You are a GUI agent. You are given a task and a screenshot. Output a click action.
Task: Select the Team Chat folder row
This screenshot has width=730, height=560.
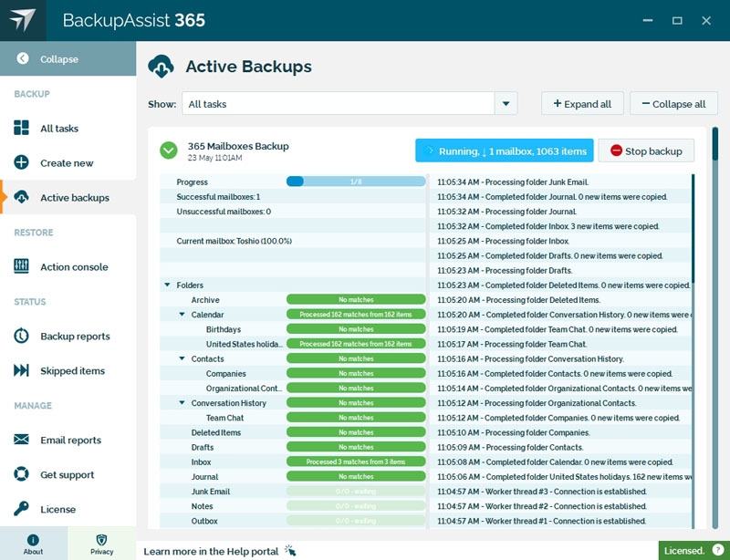coord(292,418)
